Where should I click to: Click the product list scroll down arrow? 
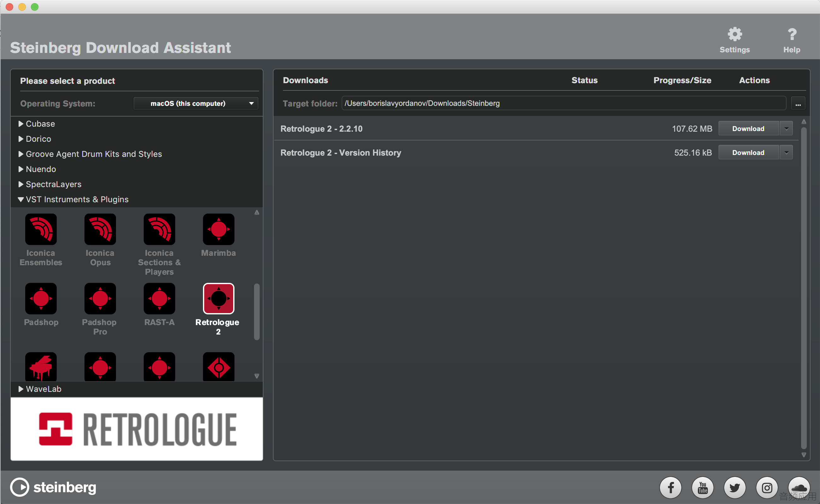click(257, 376)
